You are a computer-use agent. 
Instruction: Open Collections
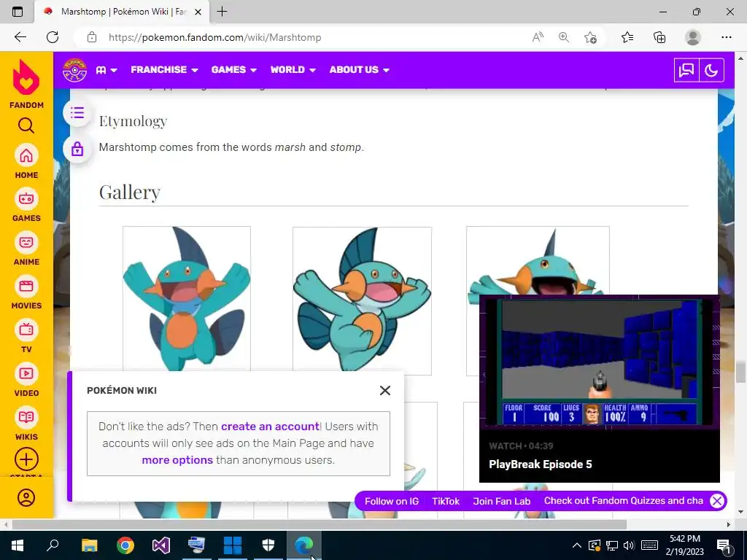659,37
